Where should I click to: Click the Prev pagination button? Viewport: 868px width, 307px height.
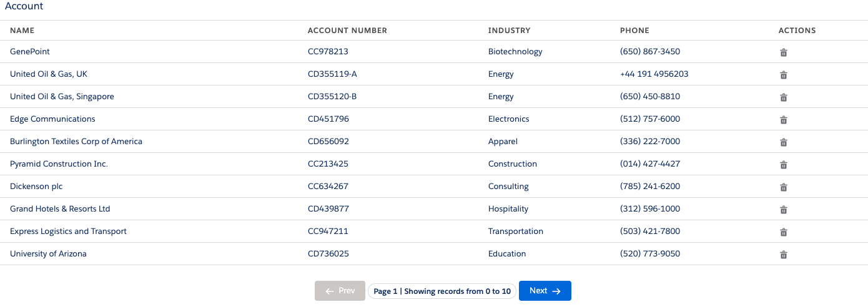click(x=340, y=291)
